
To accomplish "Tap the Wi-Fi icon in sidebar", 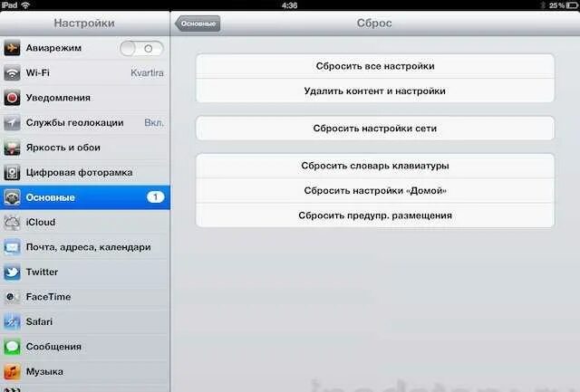I will pyautogui.click(x=12, y=72).
